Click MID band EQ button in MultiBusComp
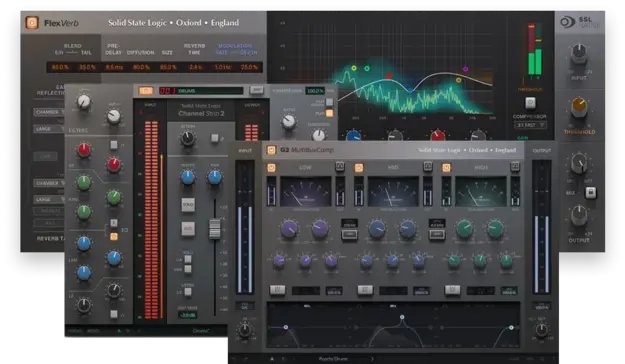The image size is (625, 364). (x=365, y=290)
